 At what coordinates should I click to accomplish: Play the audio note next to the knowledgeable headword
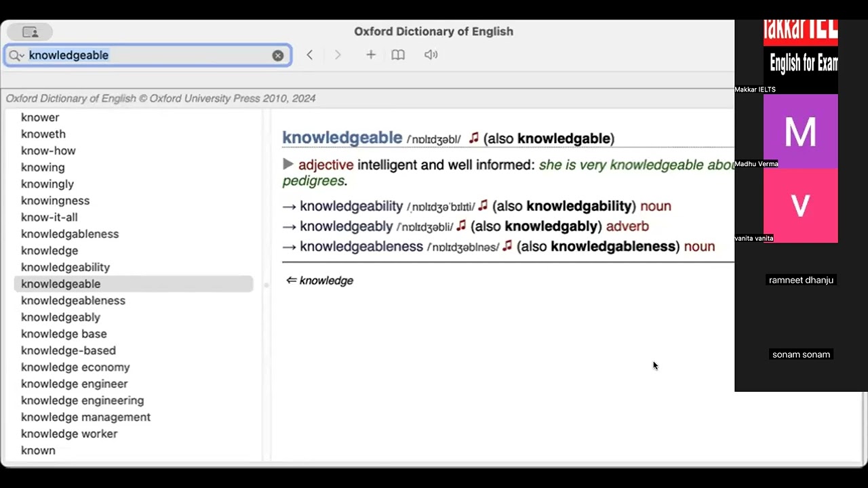click(x=473, y=138)
